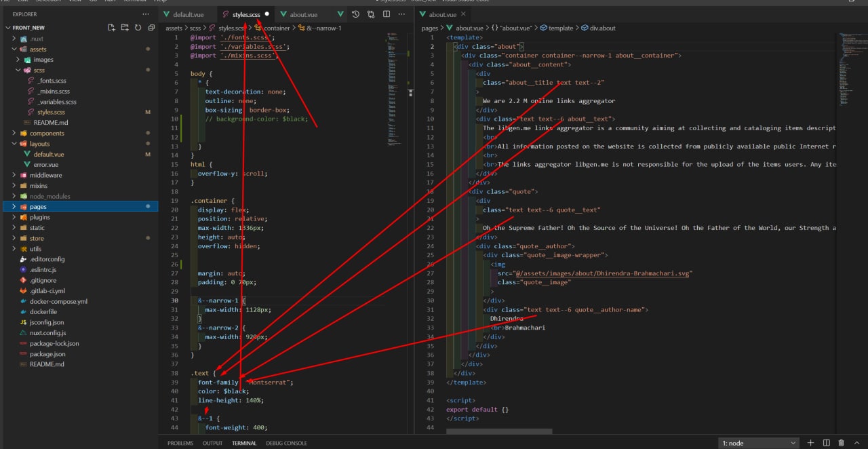The image size is (868, 449).
Task: Switch to the PROBLEMS panel tab
Action: point(180,443)
